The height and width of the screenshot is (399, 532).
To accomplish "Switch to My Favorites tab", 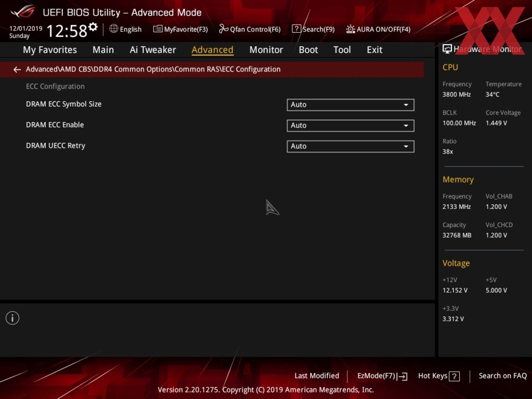I will (50, 50).
